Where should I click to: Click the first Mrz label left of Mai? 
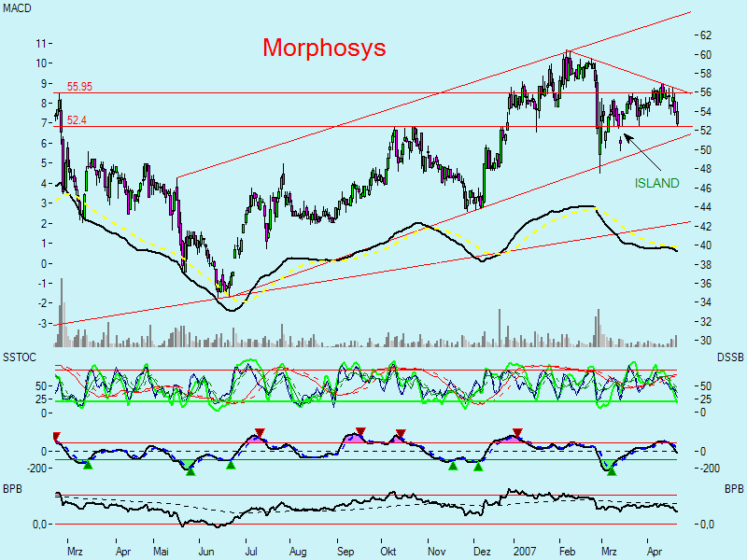pyautogui.click(x=75, y=552)
